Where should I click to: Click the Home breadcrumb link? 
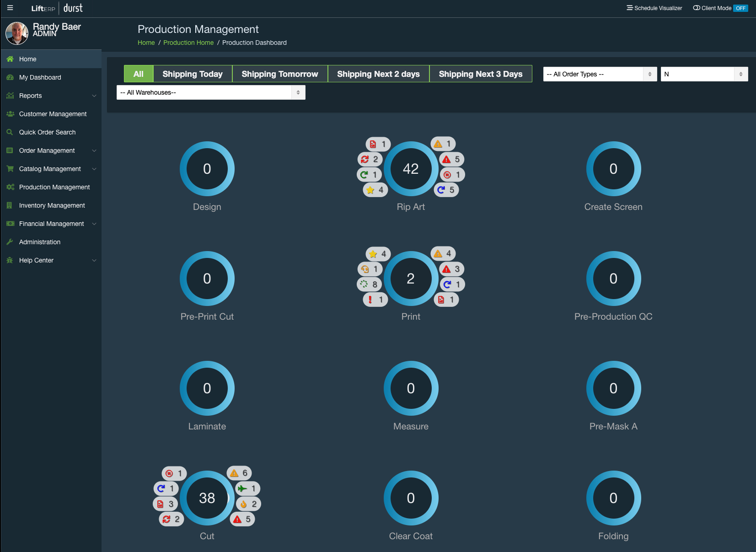pos(146,43)
